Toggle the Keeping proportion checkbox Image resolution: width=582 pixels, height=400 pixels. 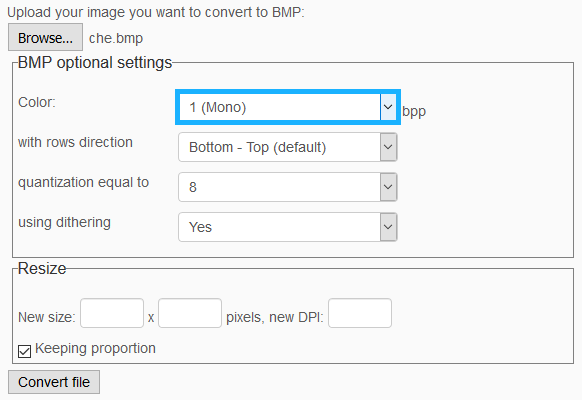click(24, 351)
